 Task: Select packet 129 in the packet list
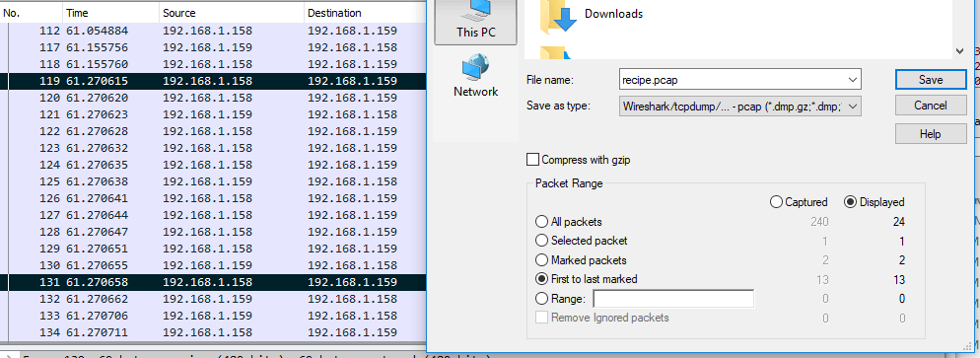click(213, 249)
